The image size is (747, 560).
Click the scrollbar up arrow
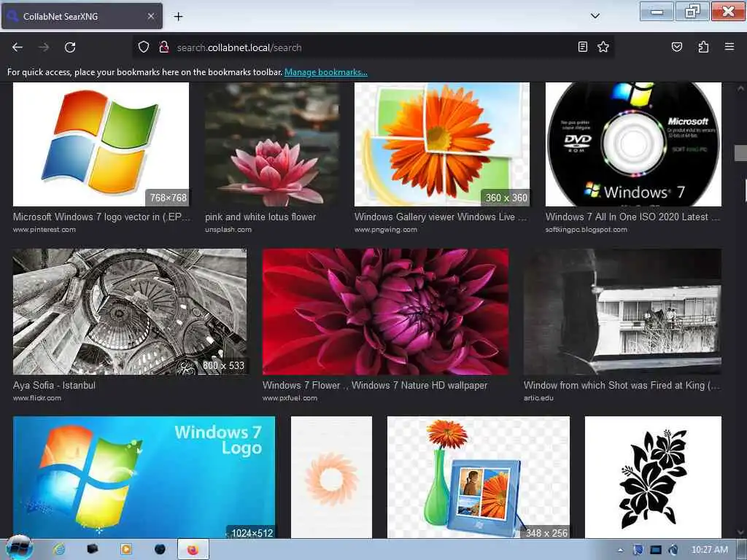click(x=741, y=88)
